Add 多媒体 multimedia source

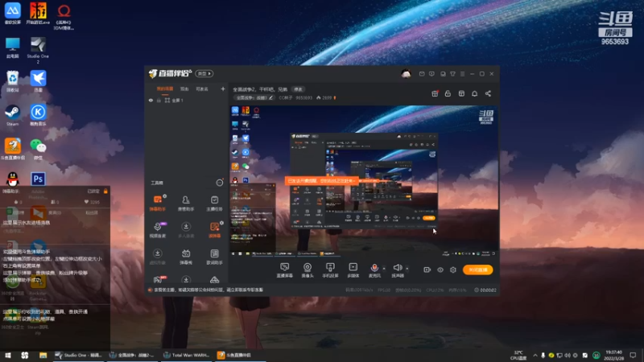click(353, 270)
